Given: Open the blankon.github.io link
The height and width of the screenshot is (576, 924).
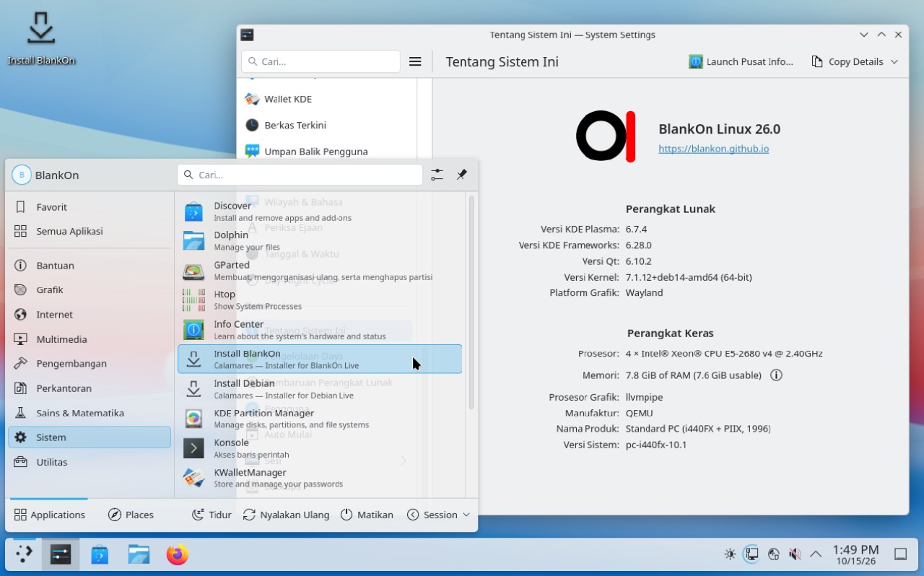Looking at the screenshot, I should (x=713, y=149).
